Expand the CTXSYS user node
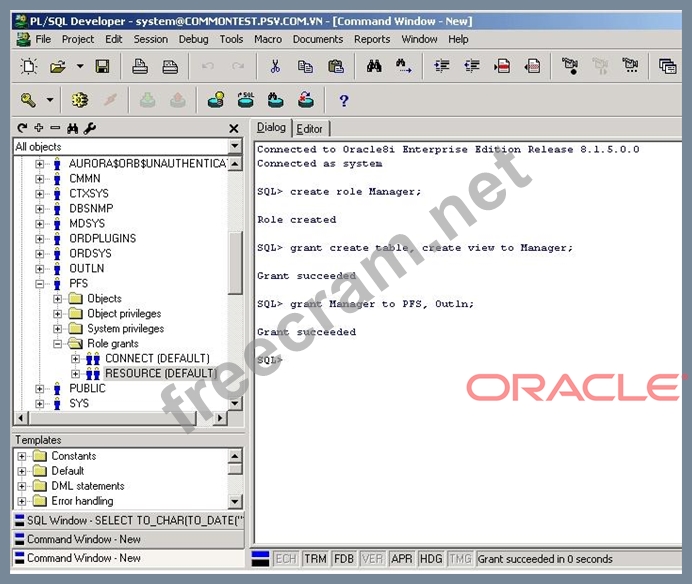692x584 pixels. click(40, 194)
